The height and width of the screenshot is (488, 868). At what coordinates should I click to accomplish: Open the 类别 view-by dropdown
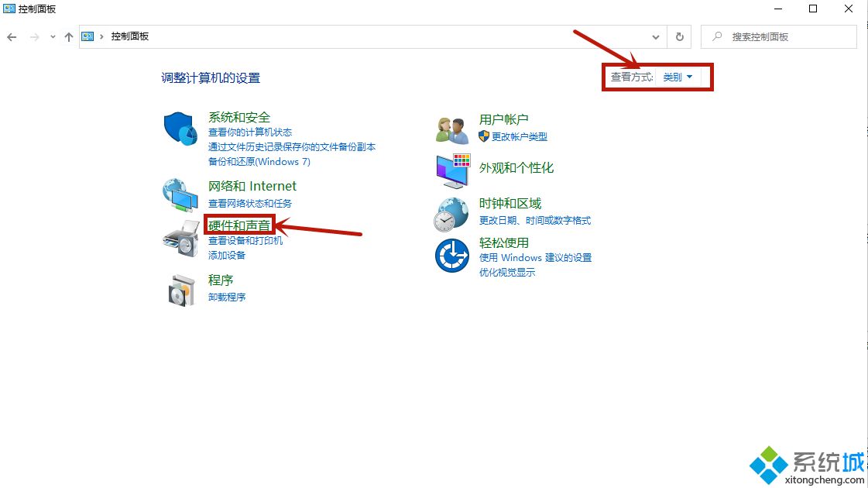click(678, 77)
